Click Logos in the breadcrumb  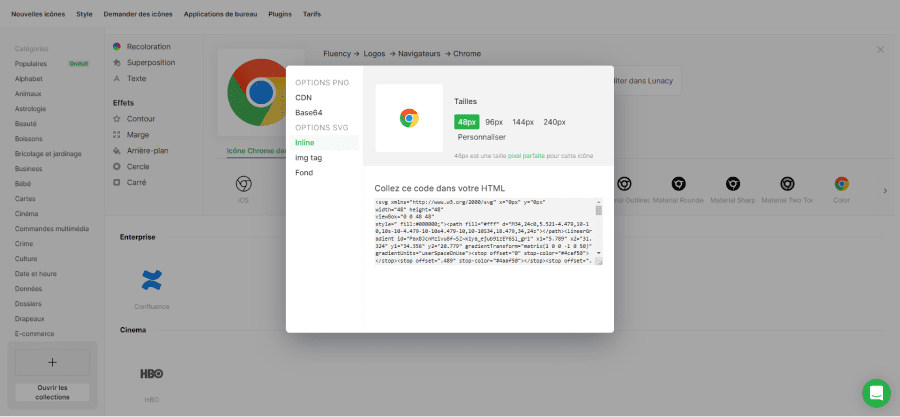375,53
